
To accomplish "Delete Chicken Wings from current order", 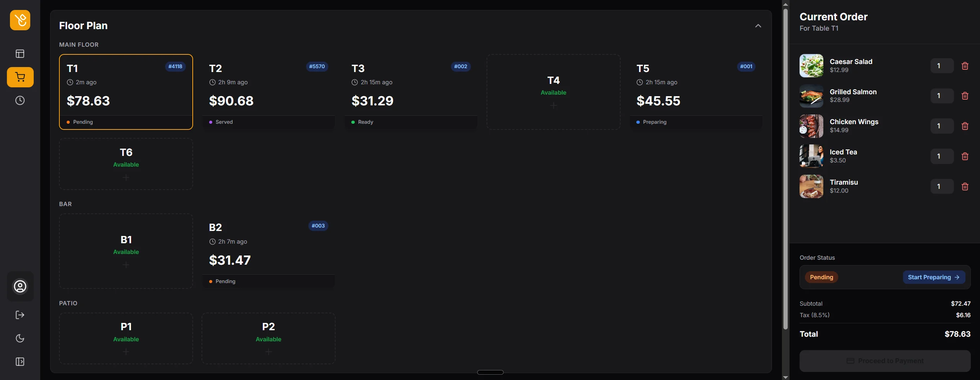I will 965,126.
